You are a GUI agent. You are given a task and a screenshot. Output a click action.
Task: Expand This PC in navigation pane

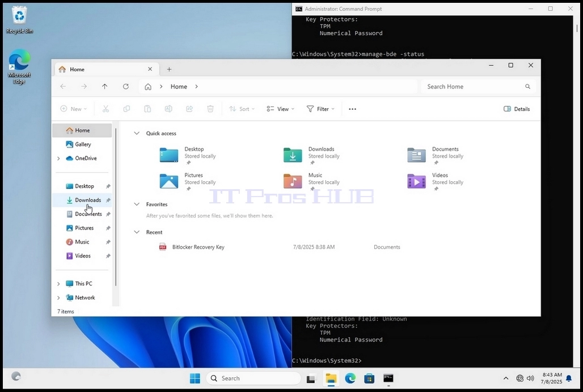click(58, 284)
